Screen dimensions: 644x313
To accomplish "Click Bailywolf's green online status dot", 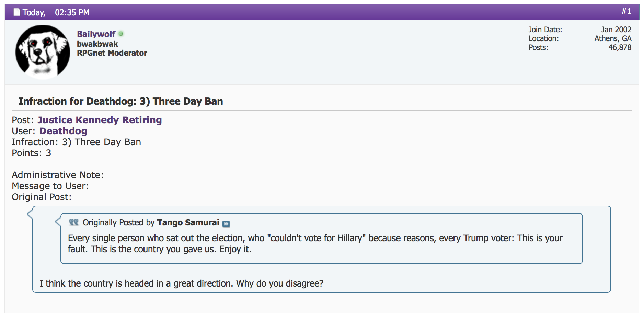I will [x=121, y=34].
